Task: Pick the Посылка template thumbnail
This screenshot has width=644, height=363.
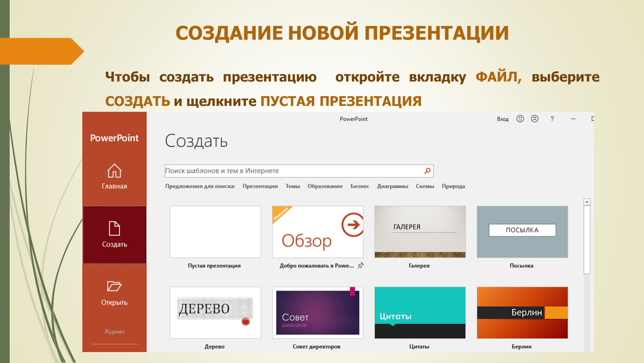Action: 522,232
